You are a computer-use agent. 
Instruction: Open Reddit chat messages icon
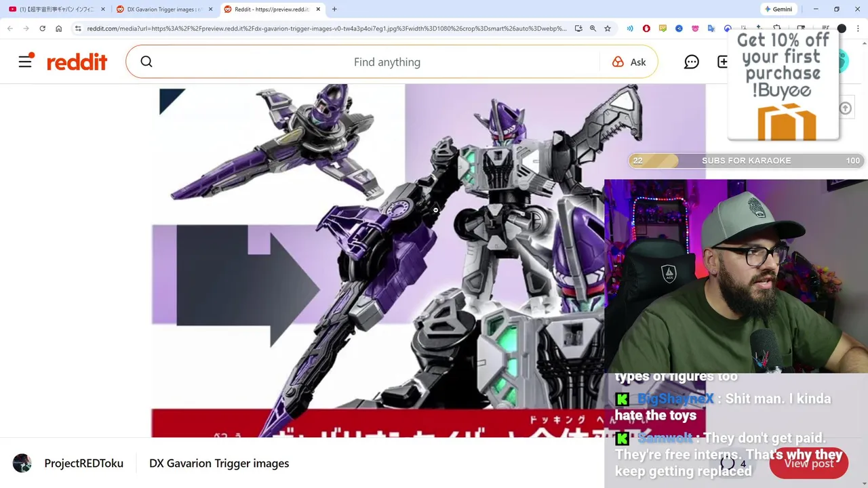click(691, 62)
